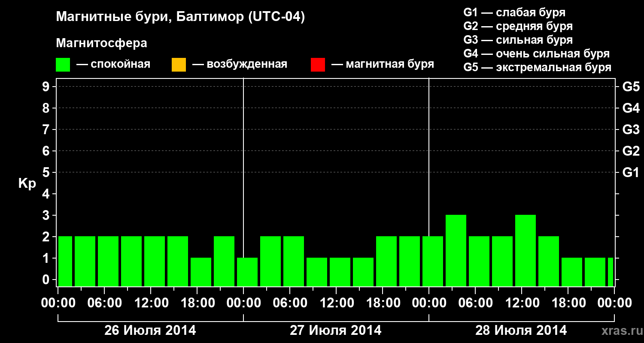The width and height of the screenshot is (644, 343).
Task: Click the Kp 3 bar at 12:00 on 28 Июля
Action: pos(526,251)
